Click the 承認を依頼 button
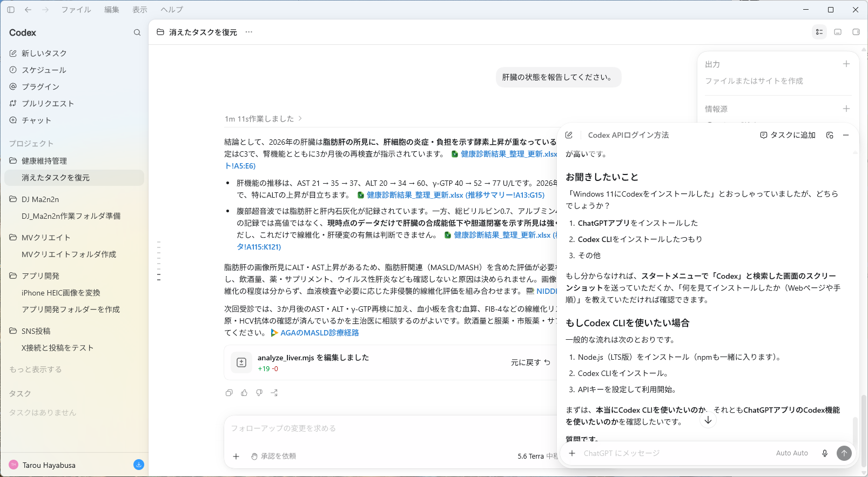The height and width of the screenshot is (477, 868). coord(274,456)
